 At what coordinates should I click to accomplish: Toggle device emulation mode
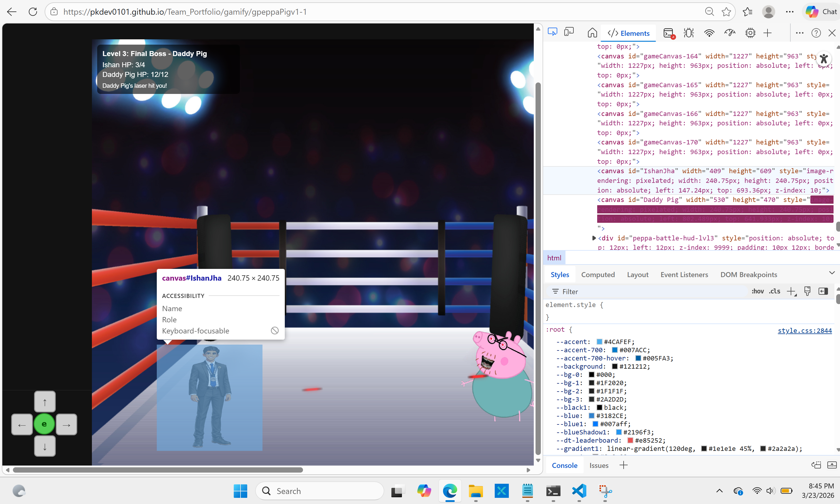click(x=569, y=33)
